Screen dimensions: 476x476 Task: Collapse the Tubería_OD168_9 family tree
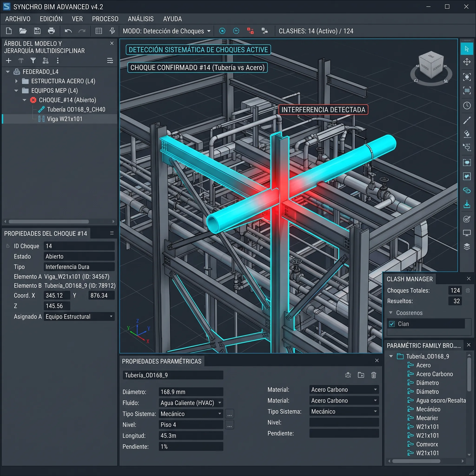point(391,356)
